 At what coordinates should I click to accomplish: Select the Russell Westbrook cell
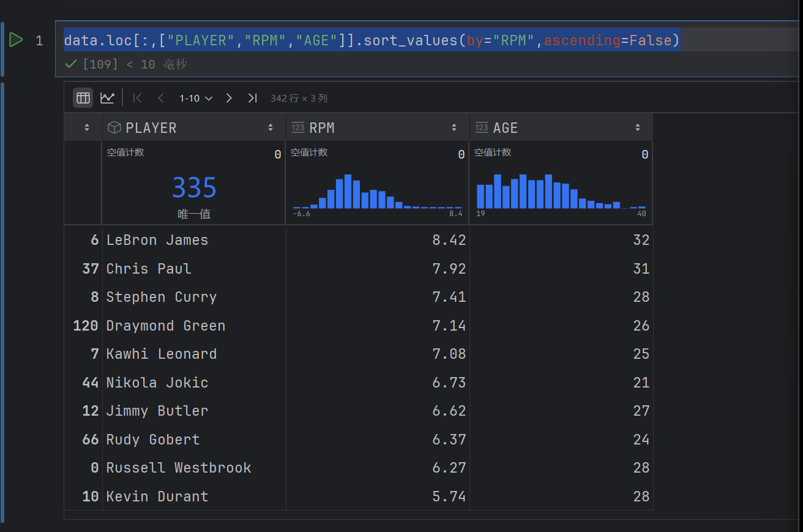(193, 468)
